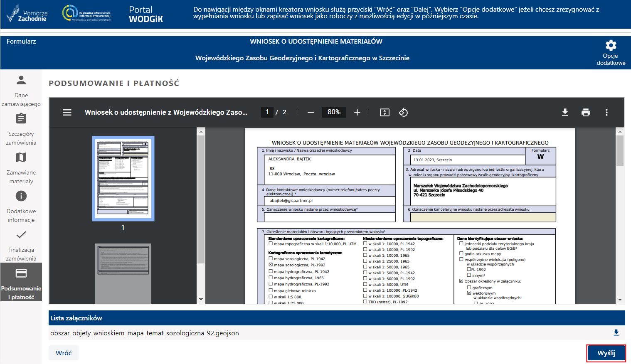The height and width of the screenshot is (364, 631).
Task: Switch to Zamawiane materiały step
Action: [21, 168]
